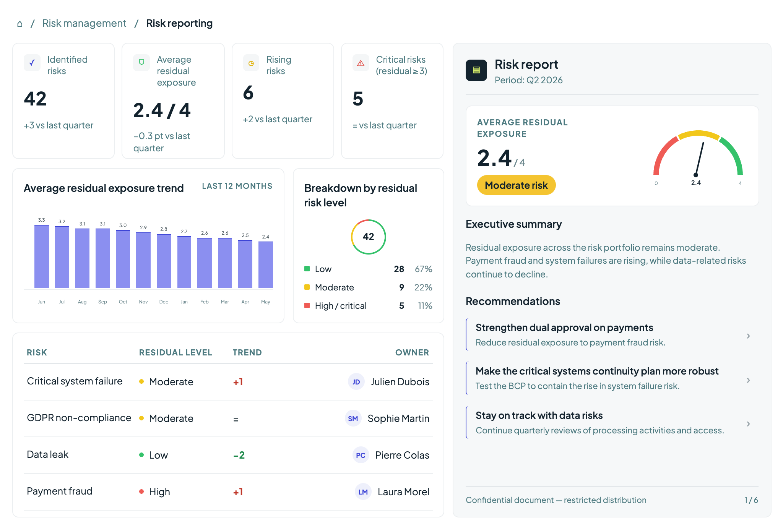Click green status dot of Data leak

141,455
